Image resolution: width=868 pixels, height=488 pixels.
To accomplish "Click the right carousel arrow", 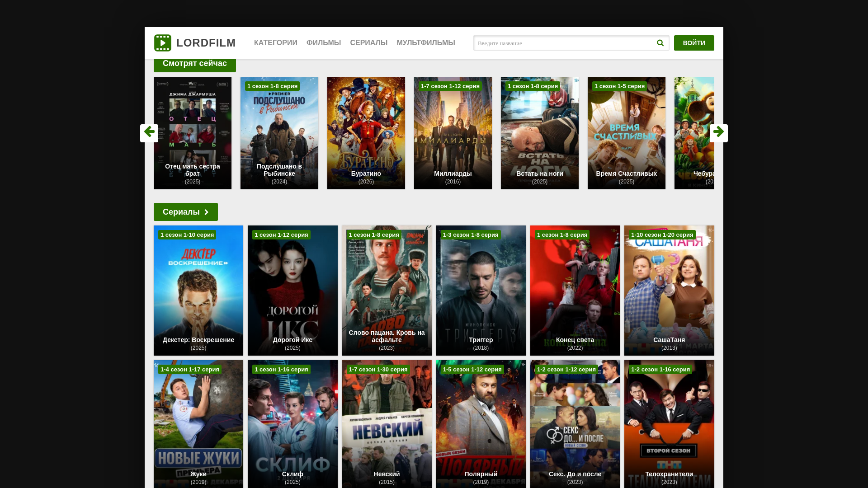I will click(719, 133).
